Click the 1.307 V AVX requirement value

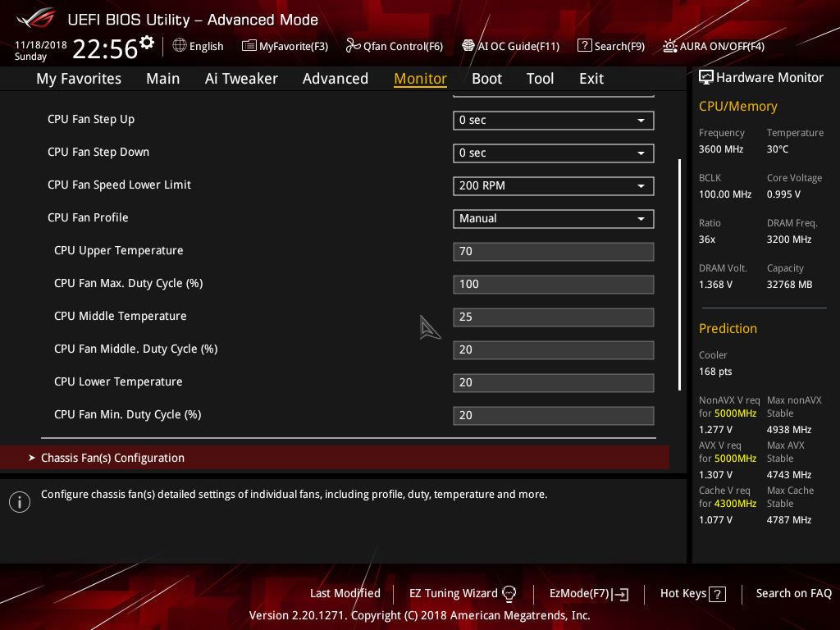(x=715, y=475)
